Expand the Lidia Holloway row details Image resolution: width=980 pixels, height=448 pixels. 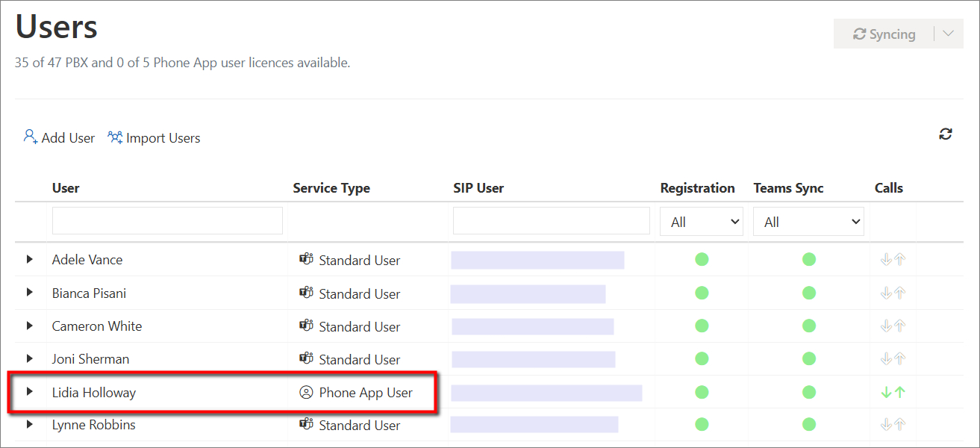(x=30, y=391)
